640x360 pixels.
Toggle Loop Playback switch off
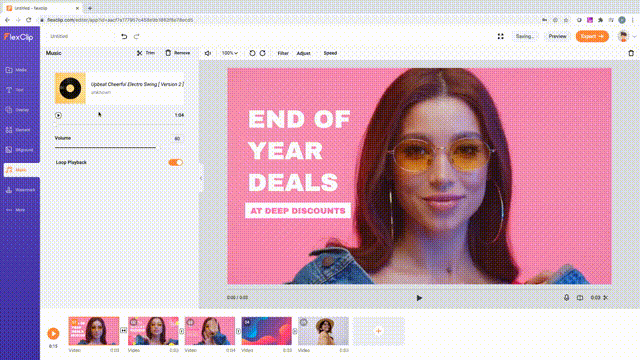176,162
